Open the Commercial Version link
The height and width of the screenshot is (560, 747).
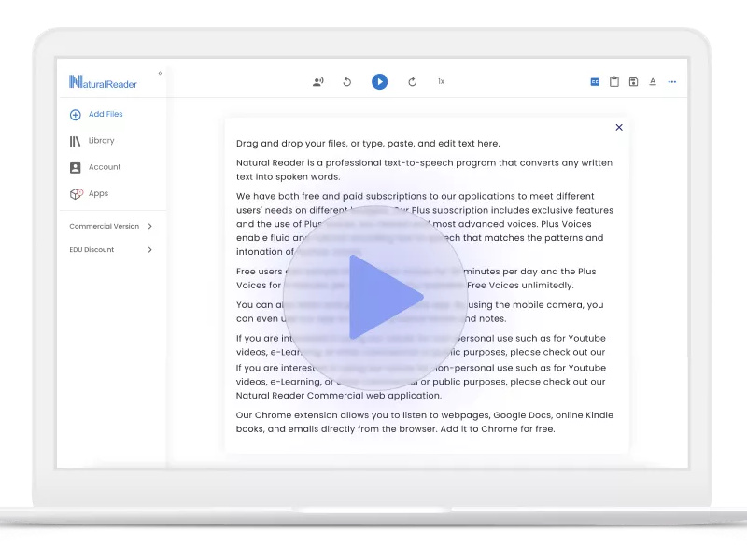[x=105, y=226]
